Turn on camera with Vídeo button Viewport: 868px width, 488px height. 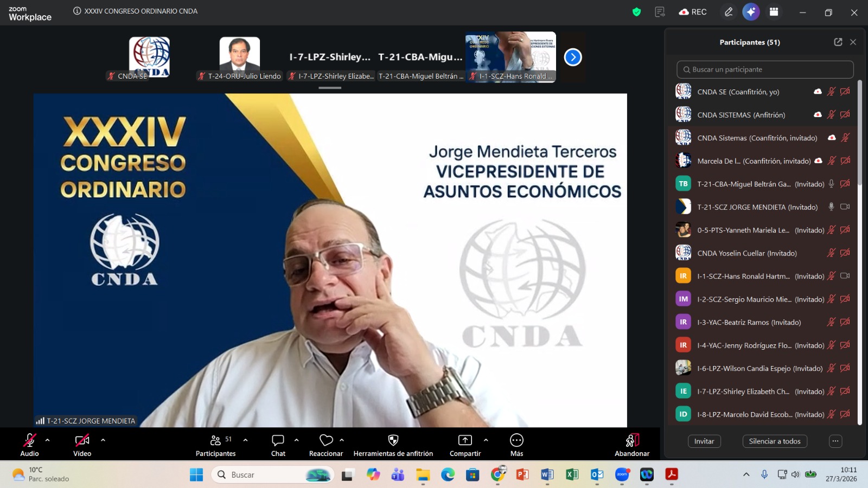pyautogui.click(x=82, y=440)
